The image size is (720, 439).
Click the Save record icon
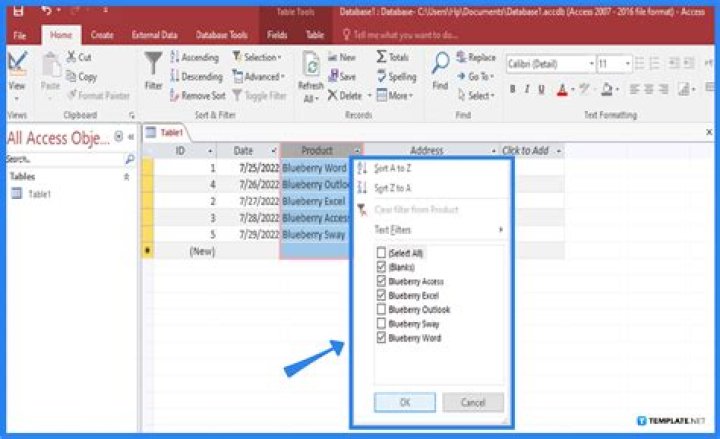point(333,76)
